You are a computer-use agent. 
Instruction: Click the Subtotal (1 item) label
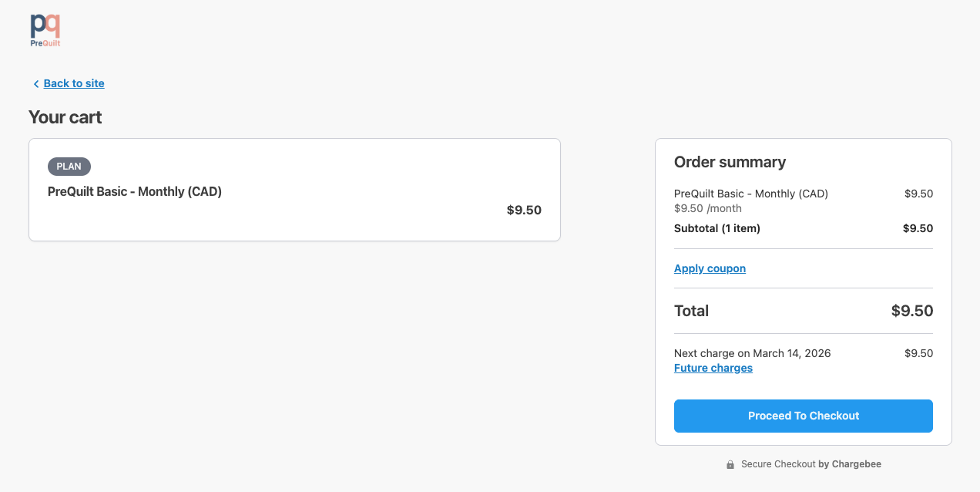pyautogui.click(x=717, y=228)
